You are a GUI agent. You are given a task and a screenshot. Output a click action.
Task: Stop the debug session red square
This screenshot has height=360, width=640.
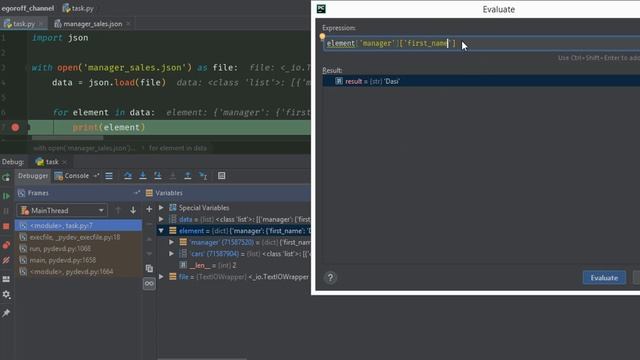(x=6, y=227)
